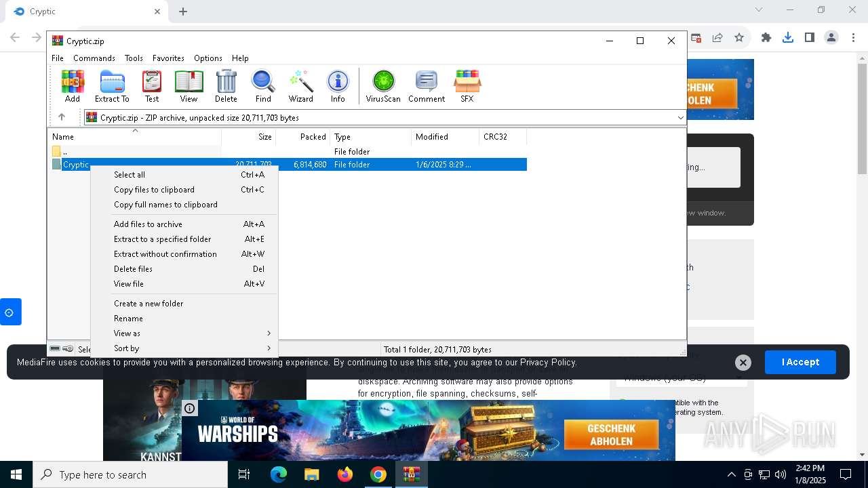This screenshot has height=488, width=868.
Task: Choose Extract to a specified folder
Action: coord(184,239)
